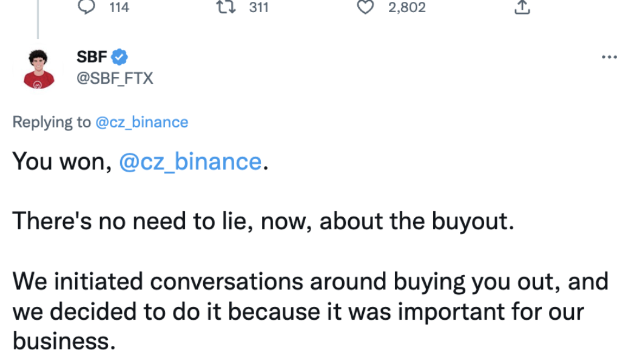Click the 2,802 likes count

pos(405,7)
